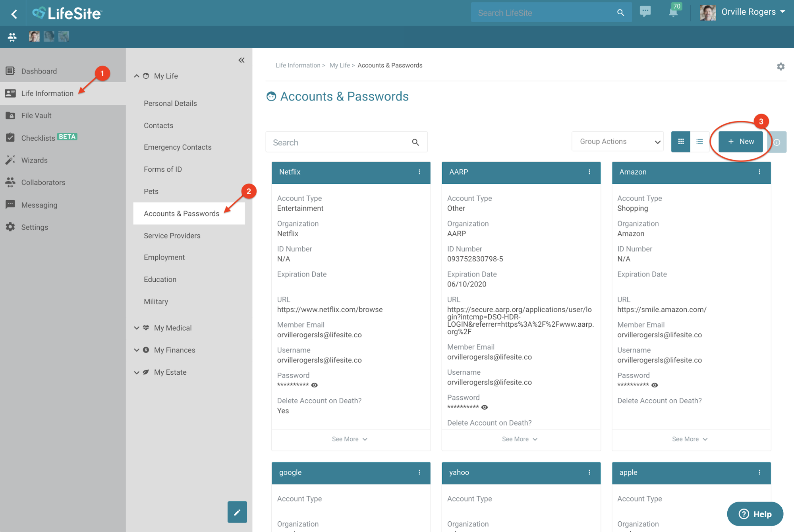Click the My Life breadcrumb link
The image size is (794, 532).
(340, 65)
